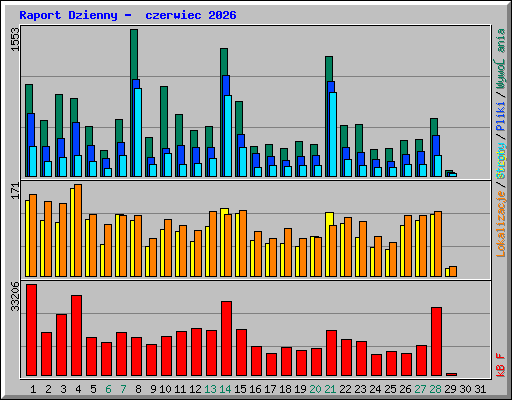The height and width of the screenshot is (400, 512).
Task: Click the day 21 label on the axis
Action: click(x=330, y=389)
